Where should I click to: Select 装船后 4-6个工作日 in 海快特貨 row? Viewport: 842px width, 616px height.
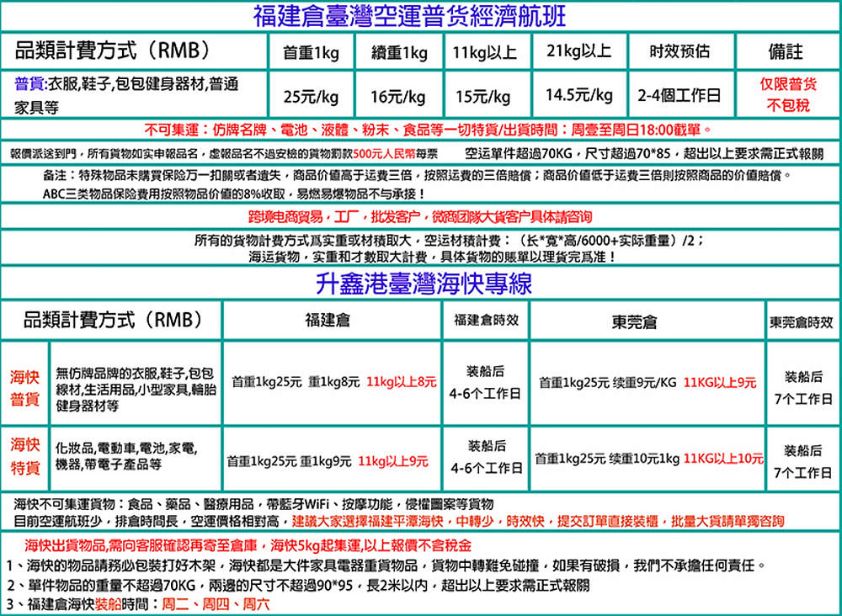click(486, 457)
